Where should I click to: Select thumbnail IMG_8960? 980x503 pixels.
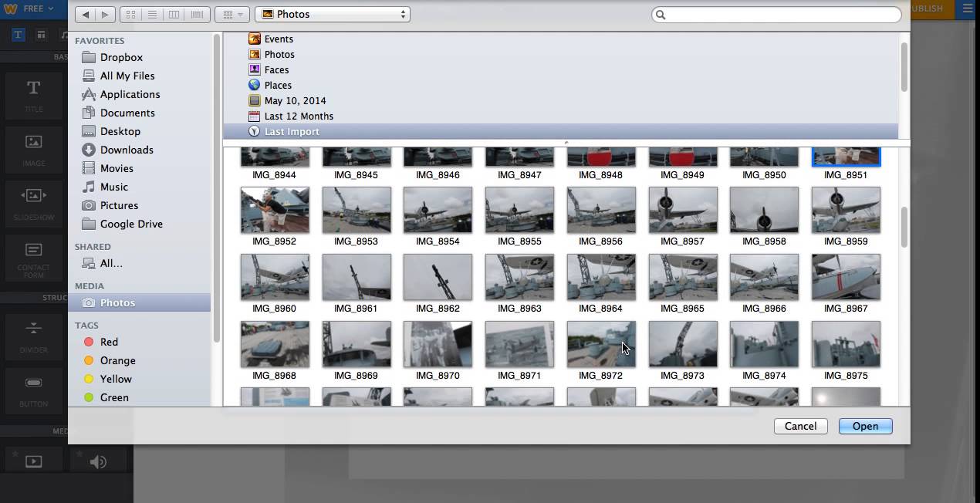click(x=275, y=277)
